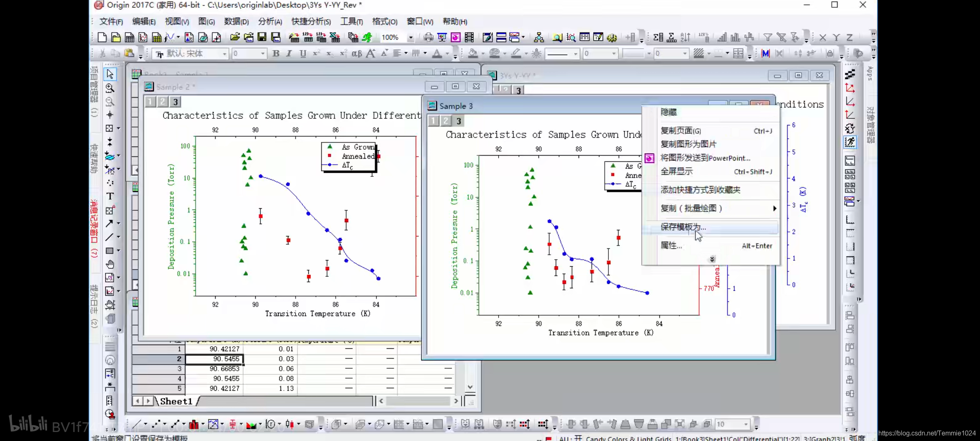
Task: Select the Zoom In magnifier tool
Action: [x=109, y=88]
